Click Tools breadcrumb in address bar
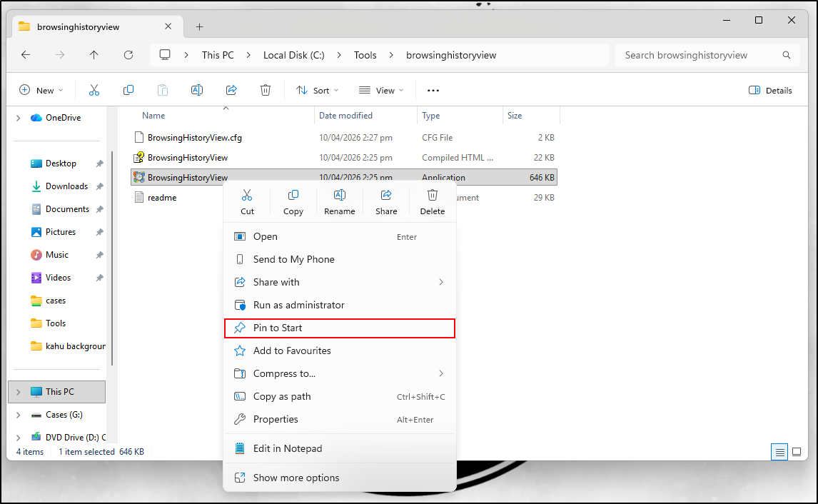Image resolution: width=818 pixels, height=504 pixels. [x=365, y=55]
